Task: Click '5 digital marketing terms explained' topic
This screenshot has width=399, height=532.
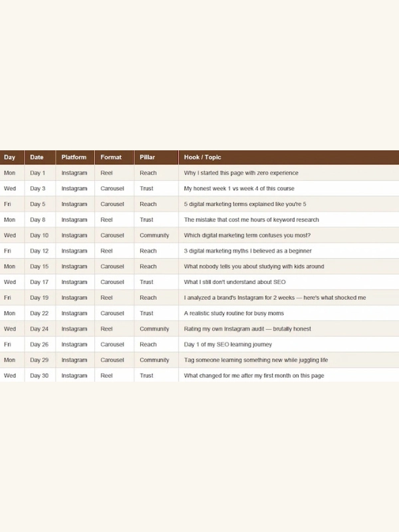Action: 245,204
